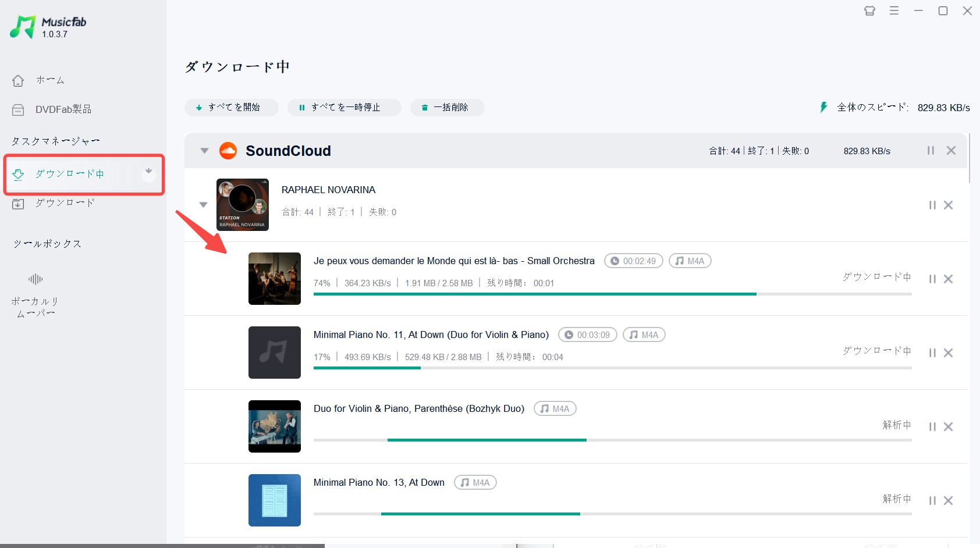Open the ダウンロード finished list
Screen dimensions: 980x548
click(x=54, y=203)
